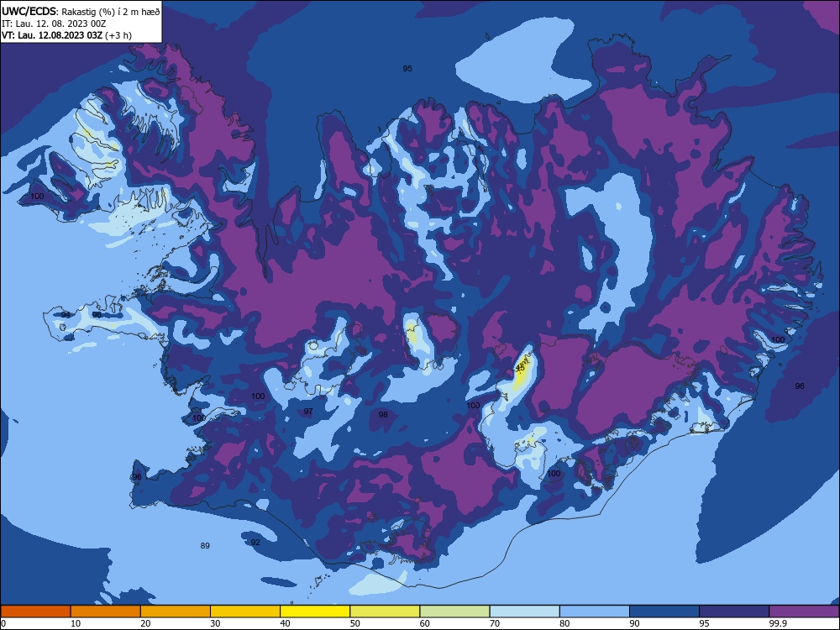840x630 pixels.
Task: Click the dark orange 0–10 legend swatch
Action: click(35, 612)
